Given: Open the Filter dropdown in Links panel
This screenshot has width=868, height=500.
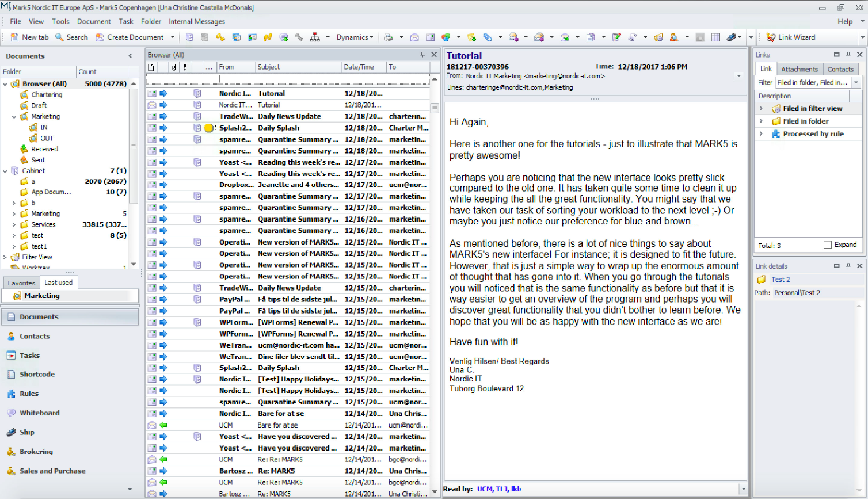Looking at the screenshot, I should click(x=856, y=83).
